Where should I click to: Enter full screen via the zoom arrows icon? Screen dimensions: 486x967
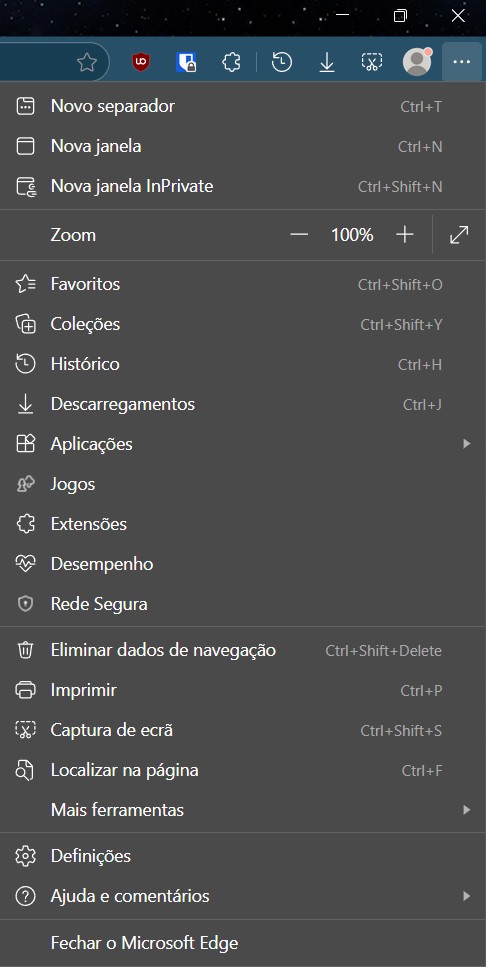459,234
